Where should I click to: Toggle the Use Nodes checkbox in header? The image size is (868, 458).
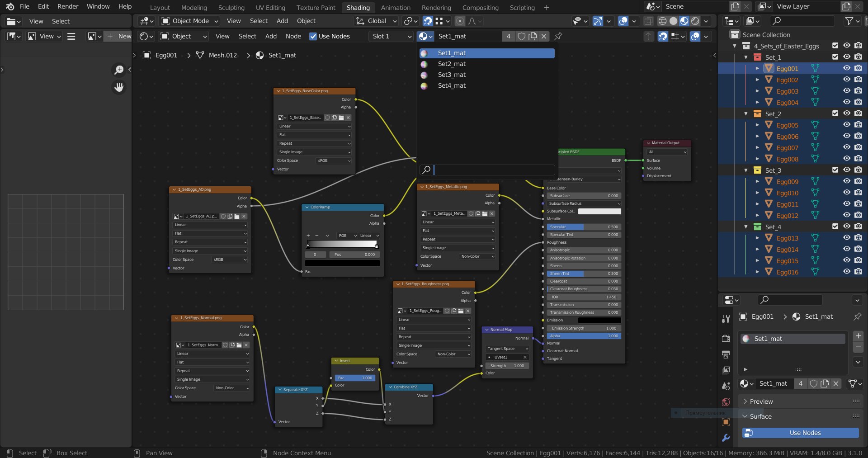click(x=313, y=36)
